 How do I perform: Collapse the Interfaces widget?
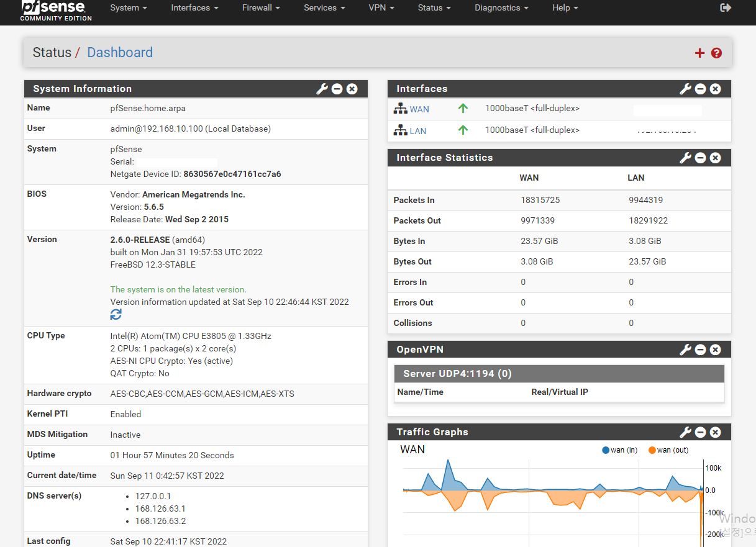[x=701, y=89]
